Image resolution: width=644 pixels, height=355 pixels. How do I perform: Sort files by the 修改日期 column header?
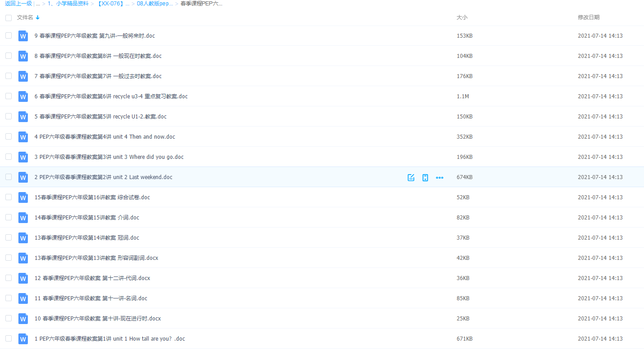[x=588, y=18]
